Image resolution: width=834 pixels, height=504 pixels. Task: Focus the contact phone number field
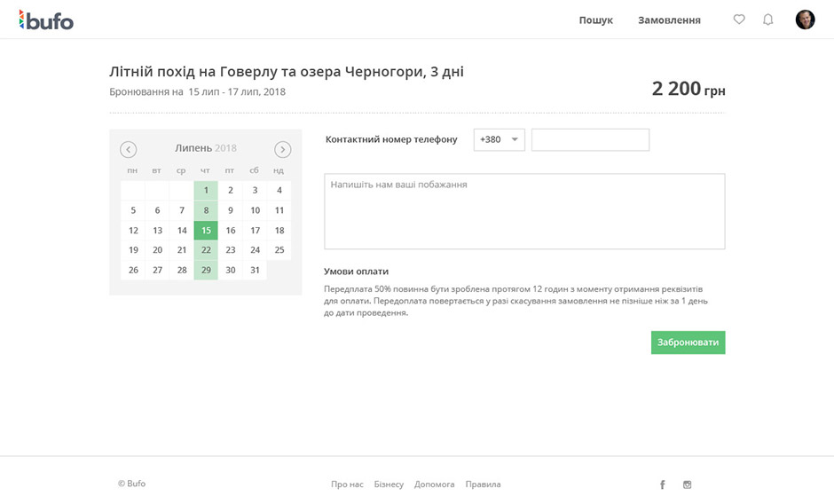pyautogui.click(x=590, y=140)
